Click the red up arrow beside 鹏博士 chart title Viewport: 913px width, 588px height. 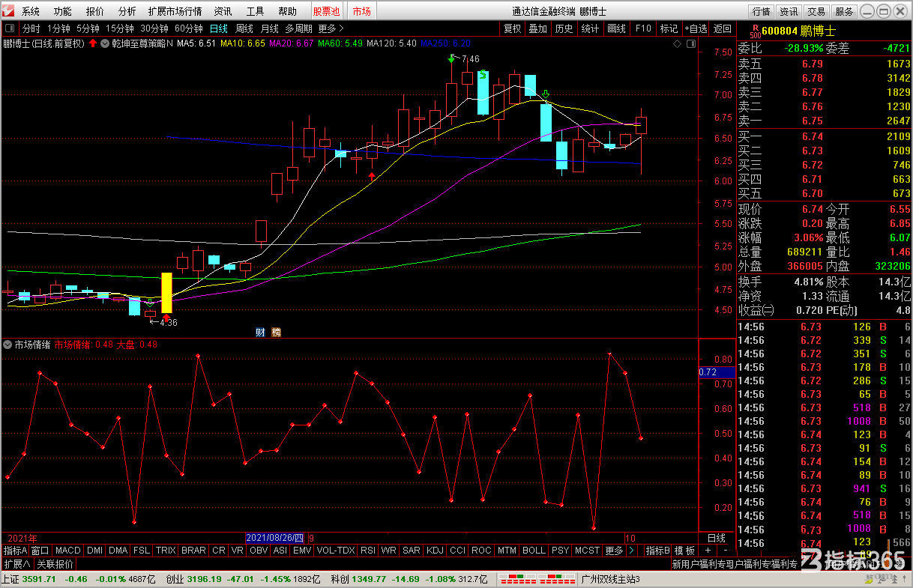93,43
